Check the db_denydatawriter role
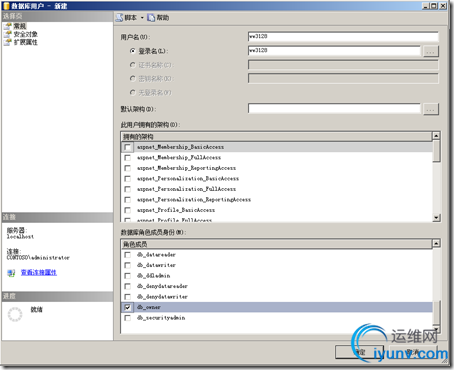Viewport: 454px width, 370px height. pyautogui.click(x=127, y=297)
